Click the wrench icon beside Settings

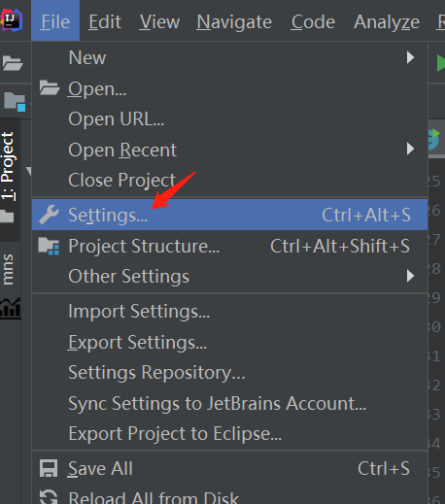click(x=49, y=215)
